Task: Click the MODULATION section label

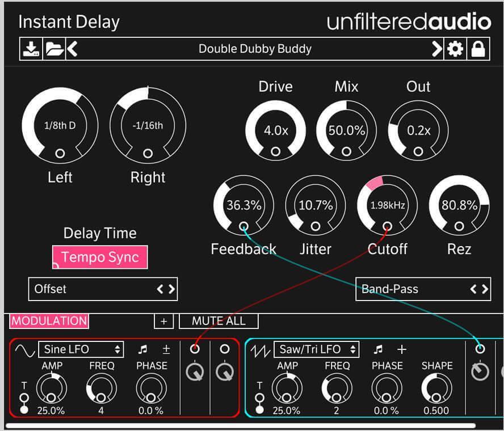Action: (x=48, y=320)
